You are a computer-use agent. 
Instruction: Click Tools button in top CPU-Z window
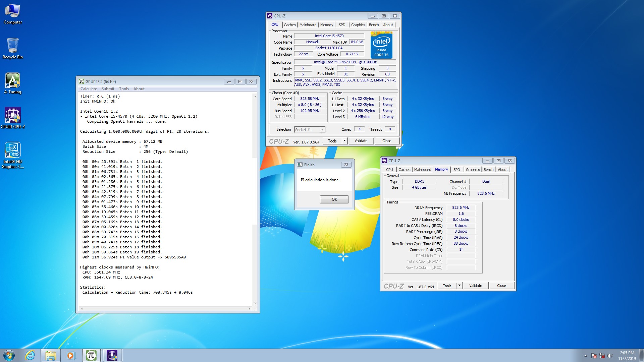click(332, 141)
